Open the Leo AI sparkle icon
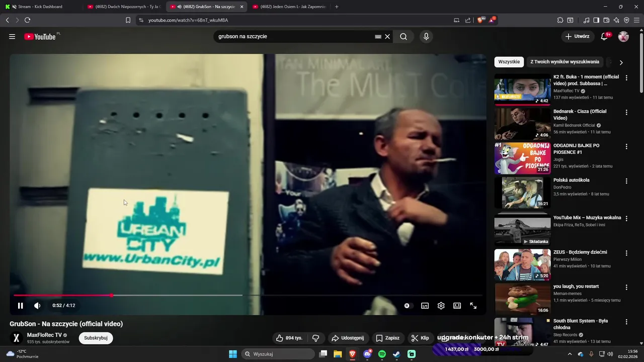 click(616, 20)
